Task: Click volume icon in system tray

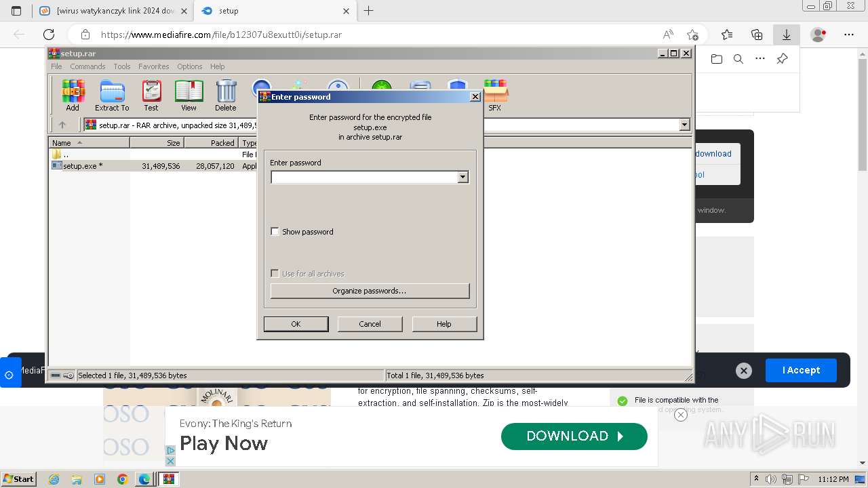Action: pos(770,479)
